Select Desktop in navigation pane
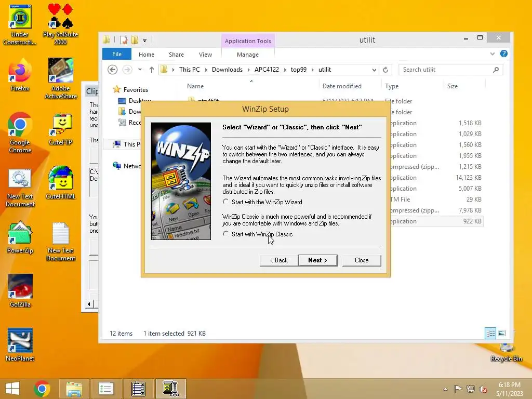 point(135,101)
